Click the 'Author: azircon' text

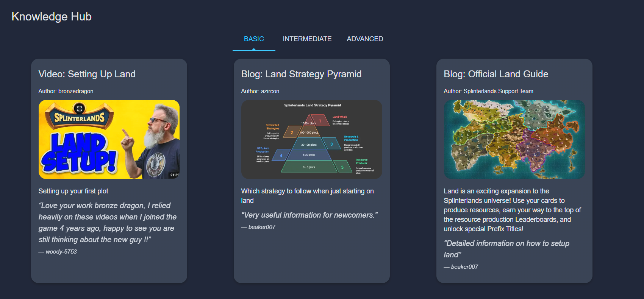[x=260, y=91]
